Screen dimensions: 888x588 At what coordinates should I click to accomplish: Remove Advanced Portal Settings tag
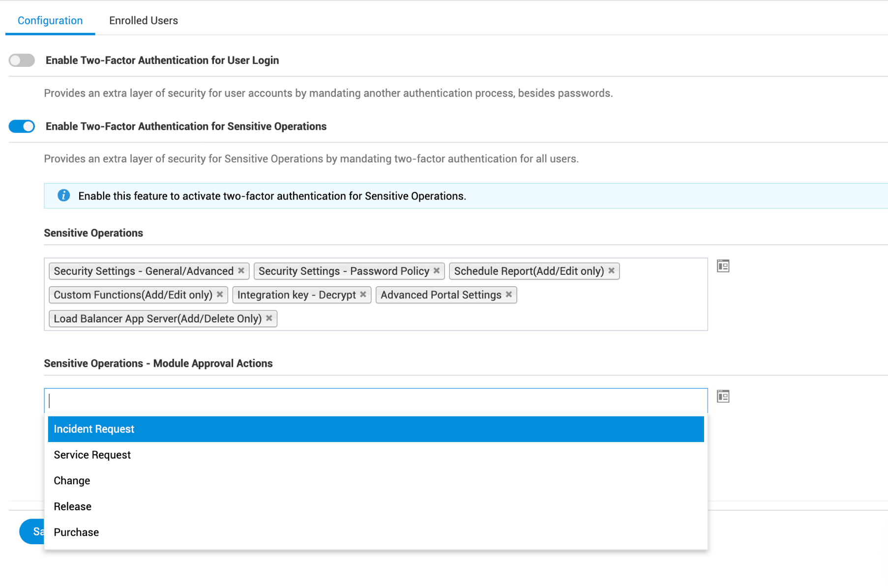click(509, 294)
